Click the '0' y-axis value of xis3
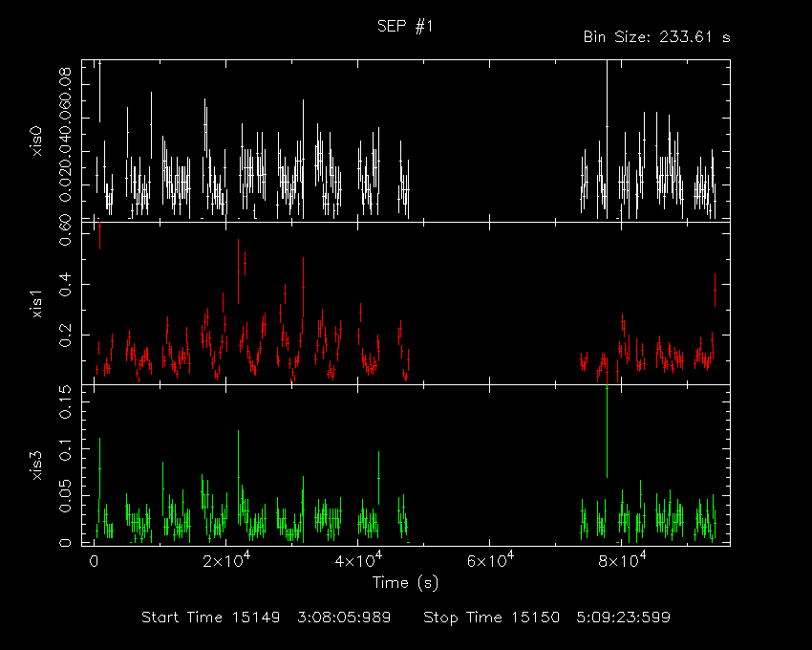The image size is (812, 650). [x=66, y=543]
